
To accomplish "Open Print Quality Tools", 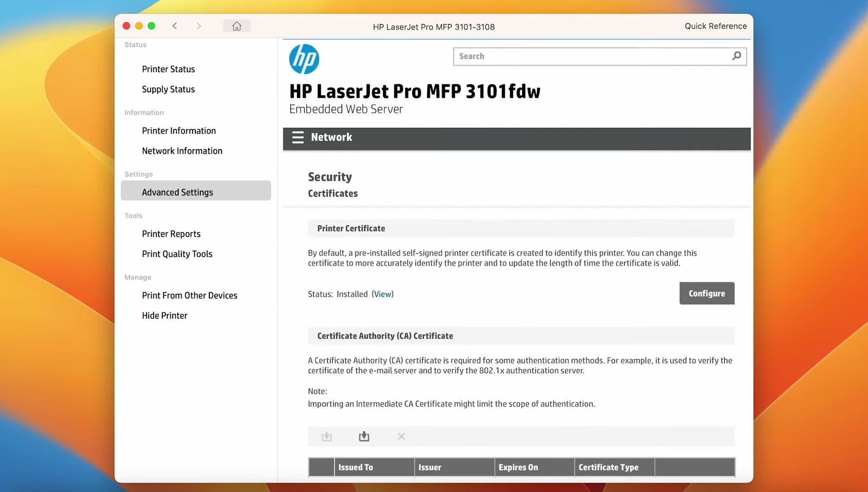I will tap(177, 254).
